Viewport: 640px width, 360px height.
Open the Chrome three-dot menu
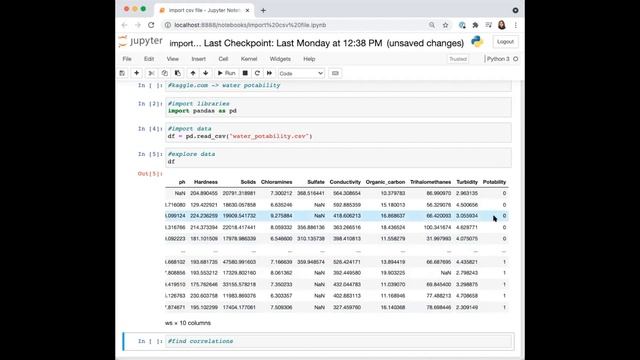pyautogui.click(x=516, y=25)
